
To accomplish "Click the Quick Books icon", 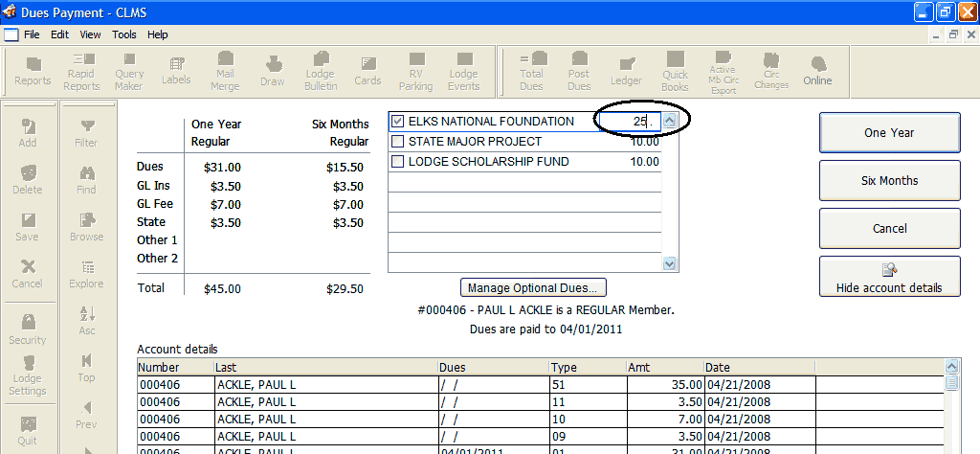I will [x=675, y=71].
